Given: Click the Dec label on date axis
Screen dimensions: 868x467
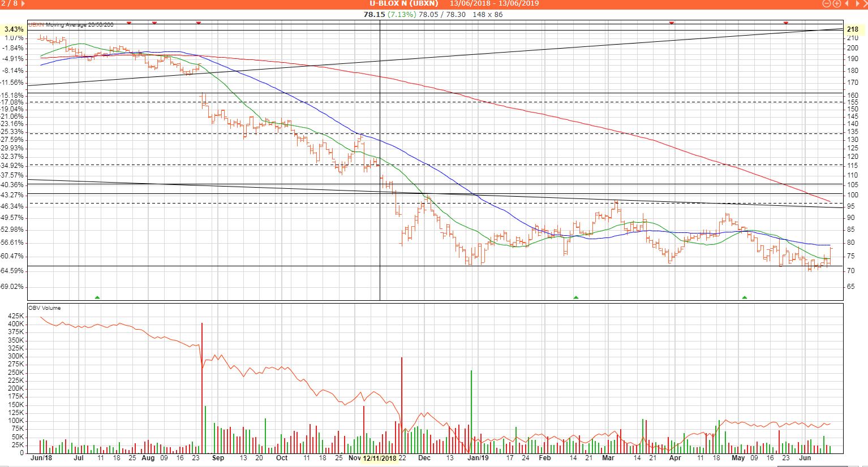Looking at the screenshot, I should [x=424, y=458].
